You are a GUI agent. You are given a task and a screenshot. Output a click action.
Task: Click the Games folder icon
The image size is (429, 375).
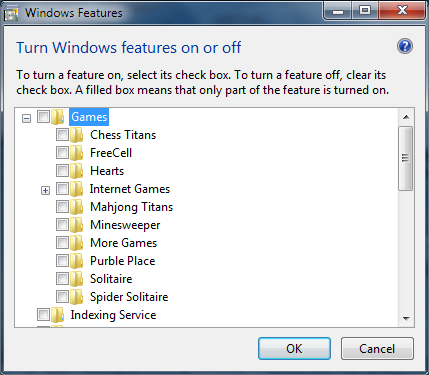point(58,117)
